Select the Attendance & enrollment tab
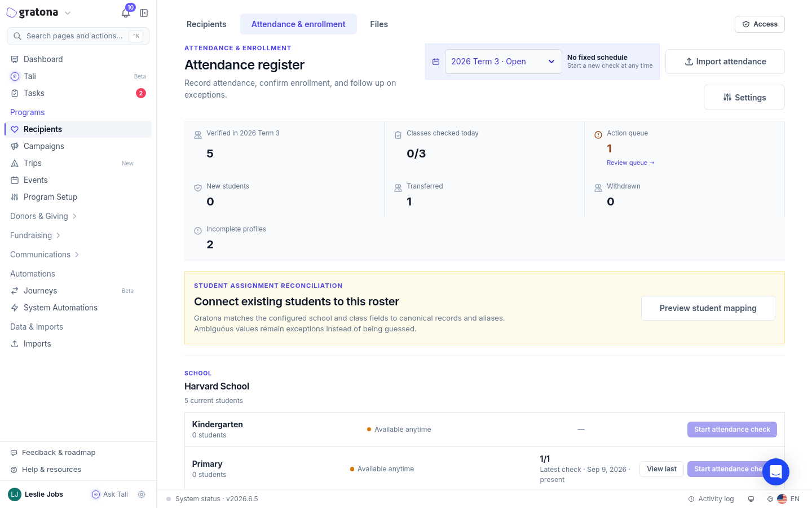Screen dimensions: 812x508 298,24
